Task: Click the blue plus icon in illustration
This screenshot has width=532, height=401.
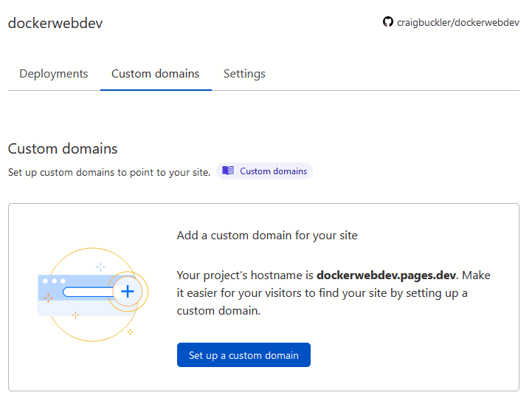Action: click(127, 292)
